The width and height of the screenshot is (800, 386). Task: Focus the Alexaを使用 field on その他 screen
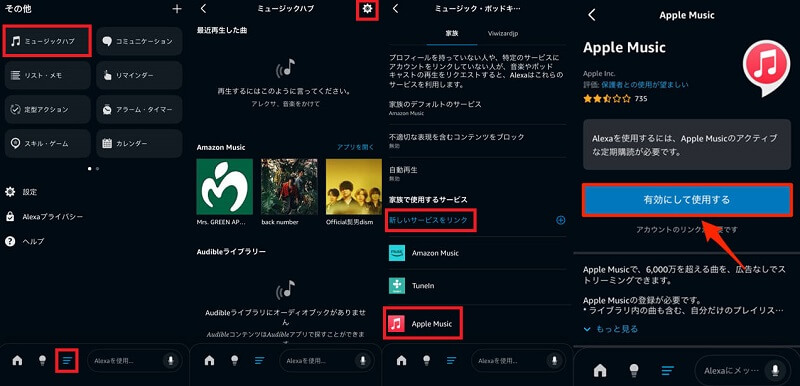pos(134,361)
